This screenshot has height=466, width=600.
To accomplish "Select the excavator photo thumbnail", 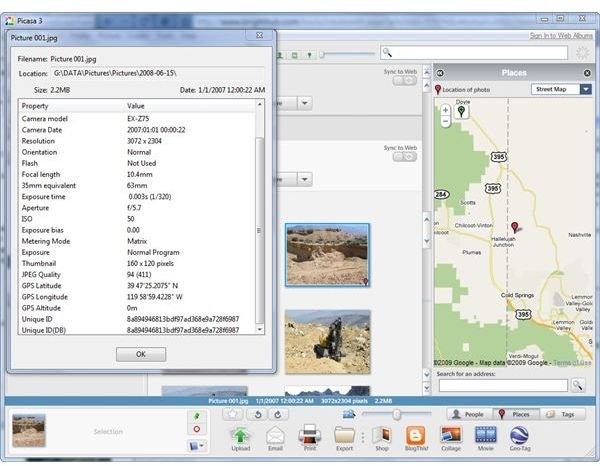I will point(327,342).
